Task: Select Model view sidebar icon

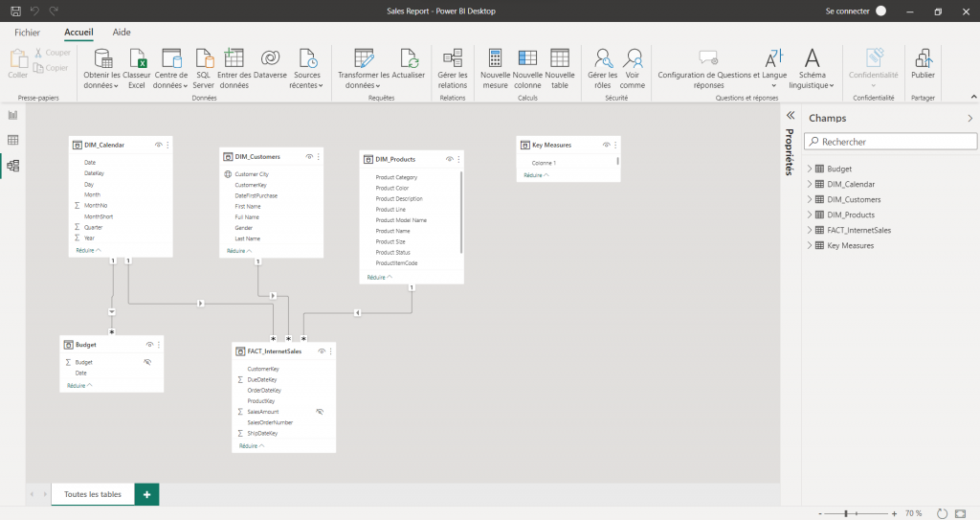Action: [12, 166]
